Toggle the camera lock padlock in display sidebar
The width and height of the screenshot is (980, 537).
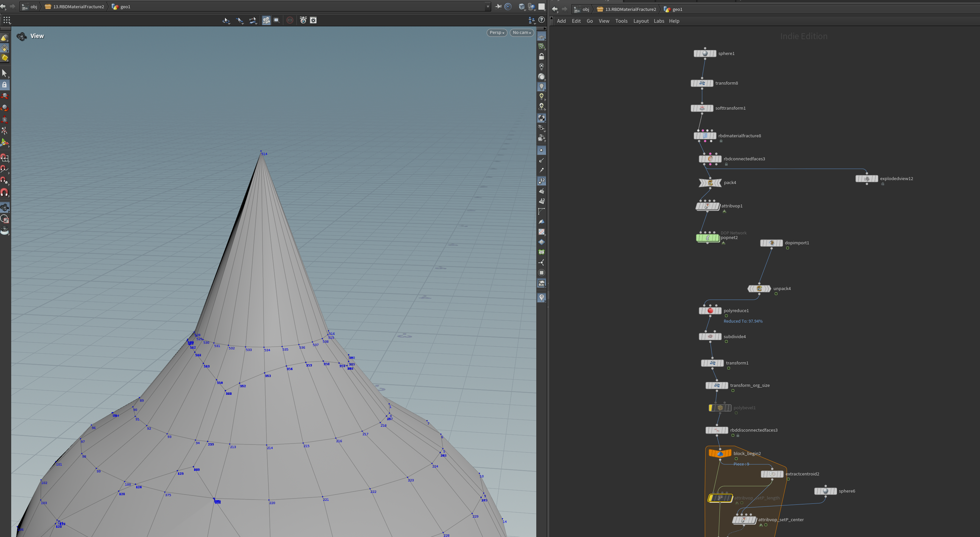[x=541, y=56]
